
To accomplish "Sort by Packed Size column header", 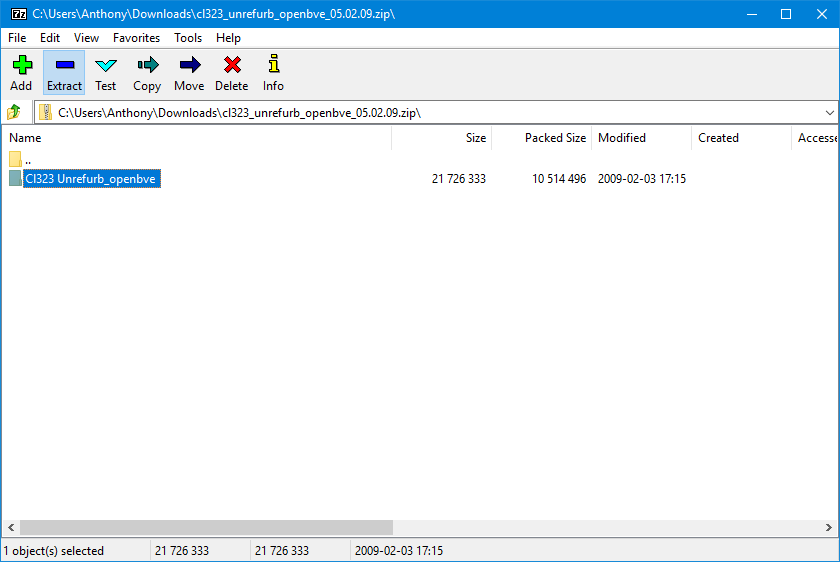I will click(542, 138).
